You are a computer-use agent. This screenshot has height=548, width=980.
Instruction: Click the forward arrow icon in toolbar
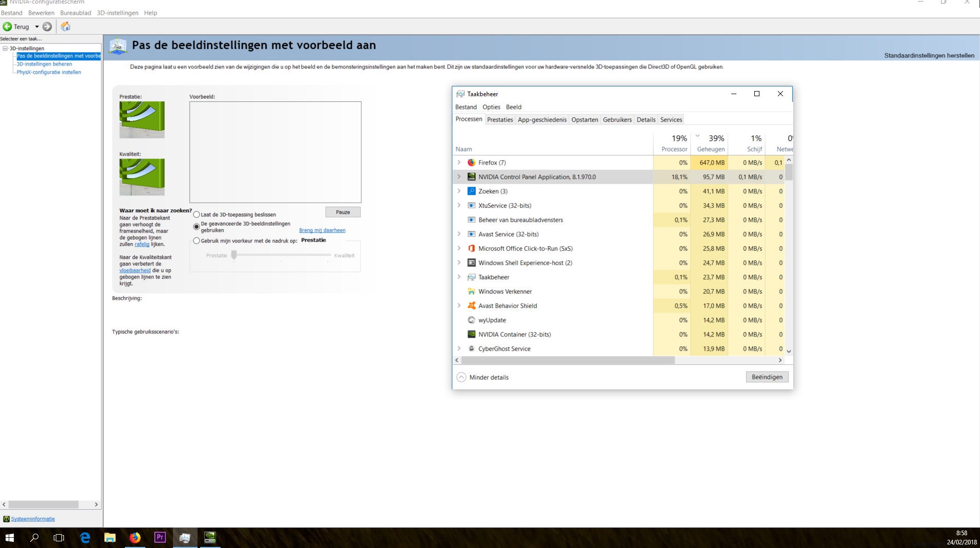(x=47, y=27)
